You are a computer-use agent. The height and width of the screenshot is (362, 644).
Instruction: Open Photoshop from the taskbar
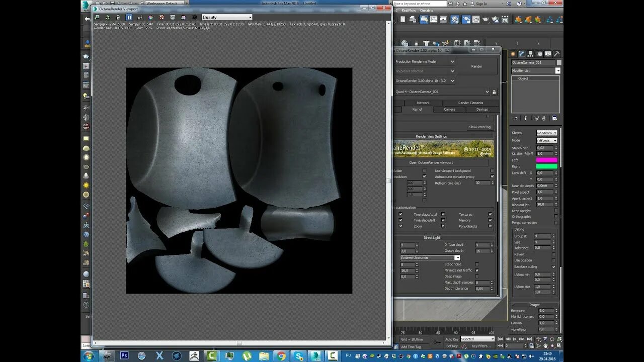(124, 355)
